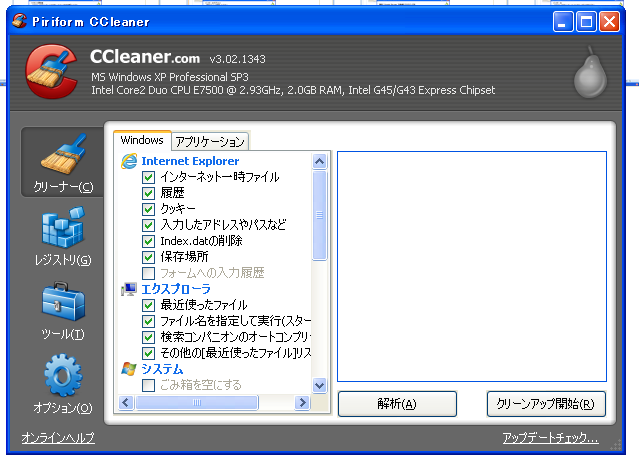
Task: Click the horizontal scroll-left arrow
Action: [126, 403]
